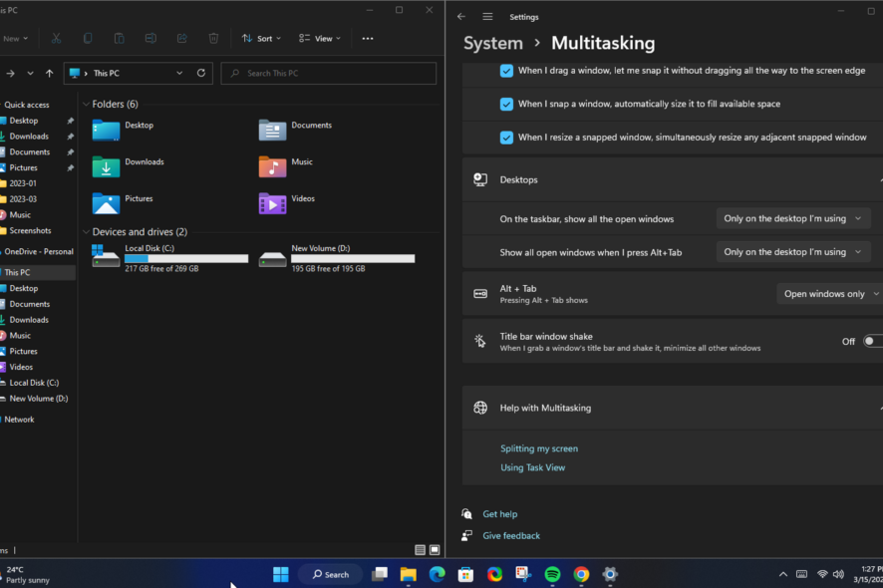Select the Cut icon in Explorer toolbar
This screenshot has width=883, height=588.
pyautogui.click(x=56, y=38)
